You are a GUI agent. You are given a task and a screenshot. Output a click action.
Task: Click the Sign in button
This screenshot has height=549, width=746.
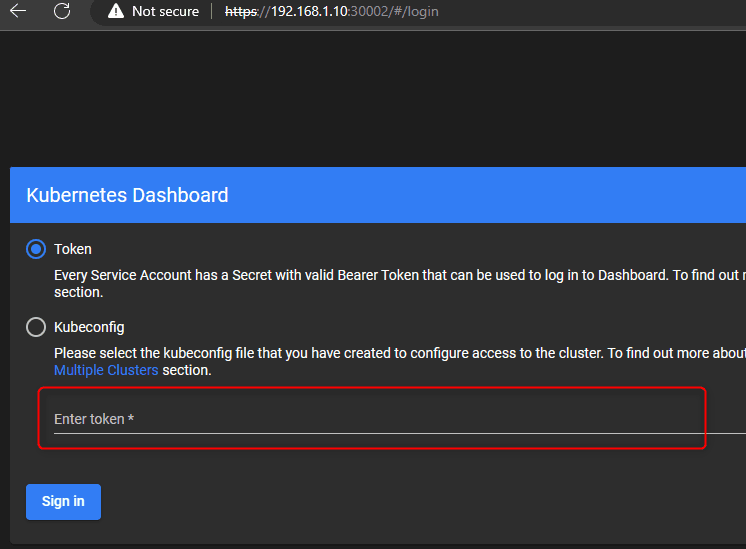coord(63,502)
